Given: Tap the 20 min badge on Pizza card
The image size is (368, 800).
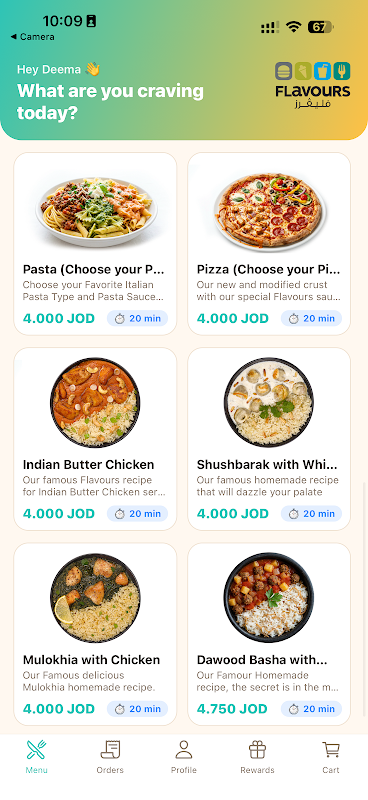Looking at the screenshot, I should click(311, 318).
